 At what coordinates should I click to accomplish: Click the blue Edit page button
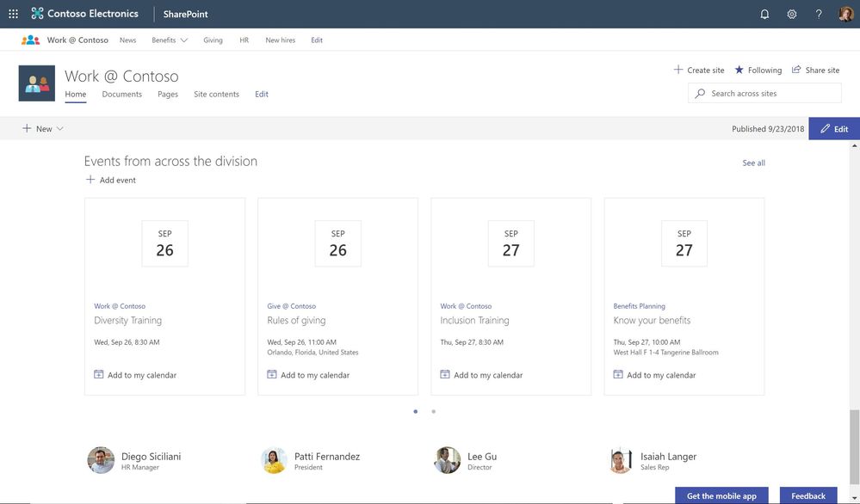click(x=834, y=129)
